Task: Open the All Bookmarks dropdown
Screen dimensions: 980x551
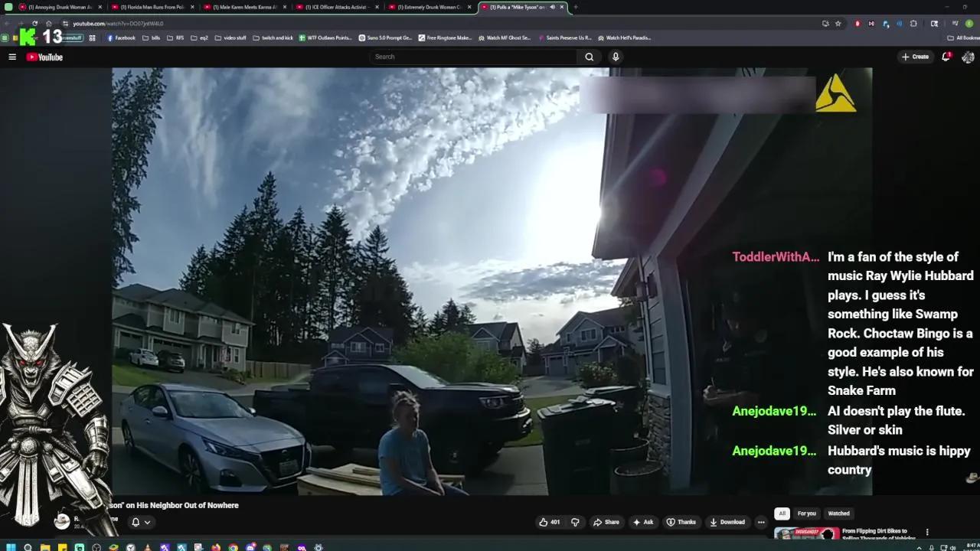Action: (x=959, y=37)
